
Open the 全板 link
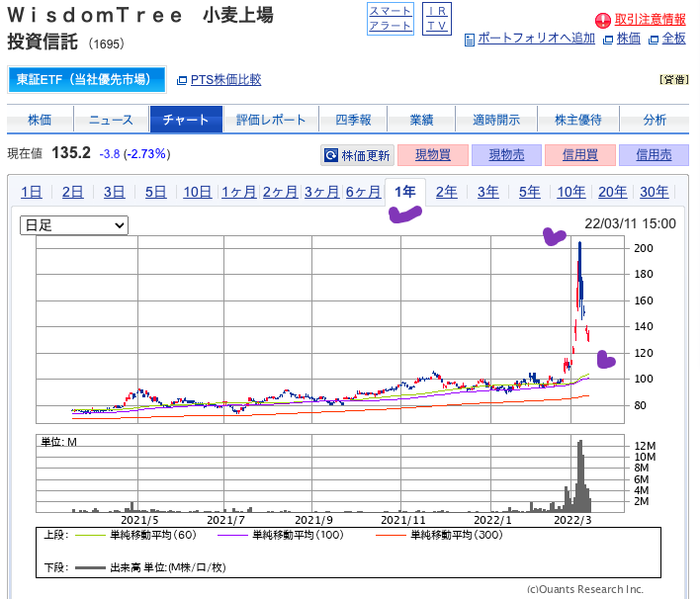673,39
